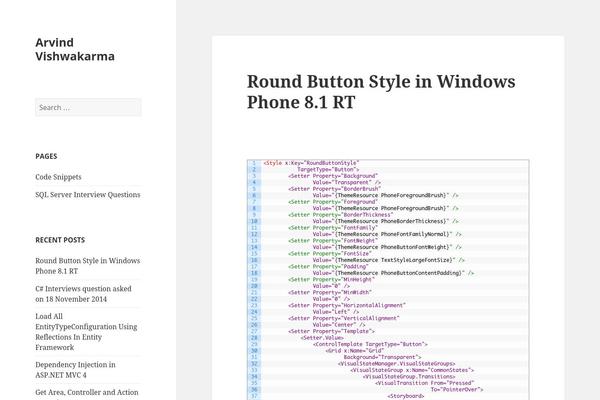This screenshot has height=400, width=600.
Task: Click code line Value PhoneFontFamilyNormal
Action: point(387,234)
